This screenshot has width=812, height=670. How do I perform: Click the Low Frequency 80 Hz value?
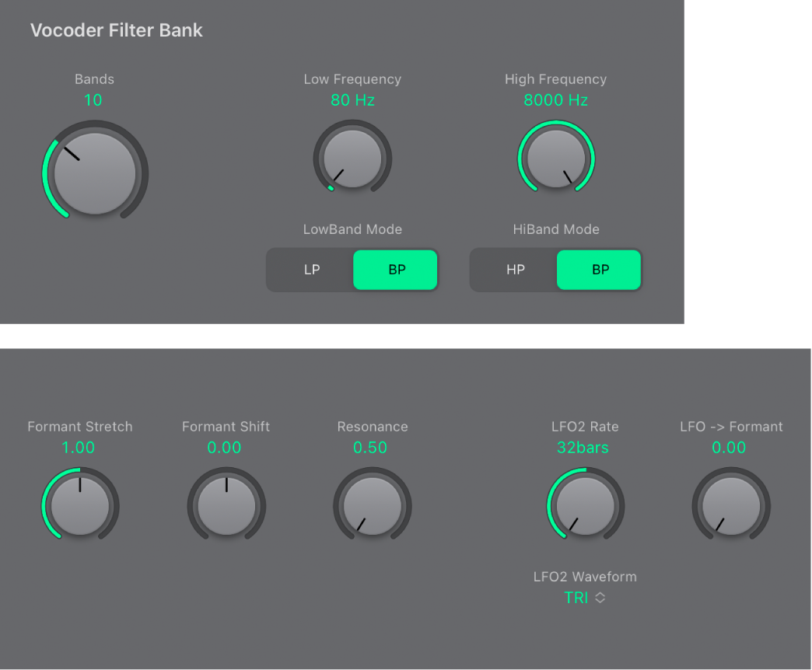[x=352, y=100]
